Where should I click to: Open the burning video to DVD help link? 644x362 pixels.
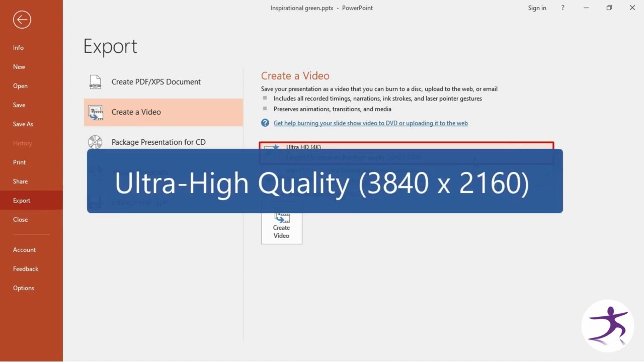click(x=370, y=123)
